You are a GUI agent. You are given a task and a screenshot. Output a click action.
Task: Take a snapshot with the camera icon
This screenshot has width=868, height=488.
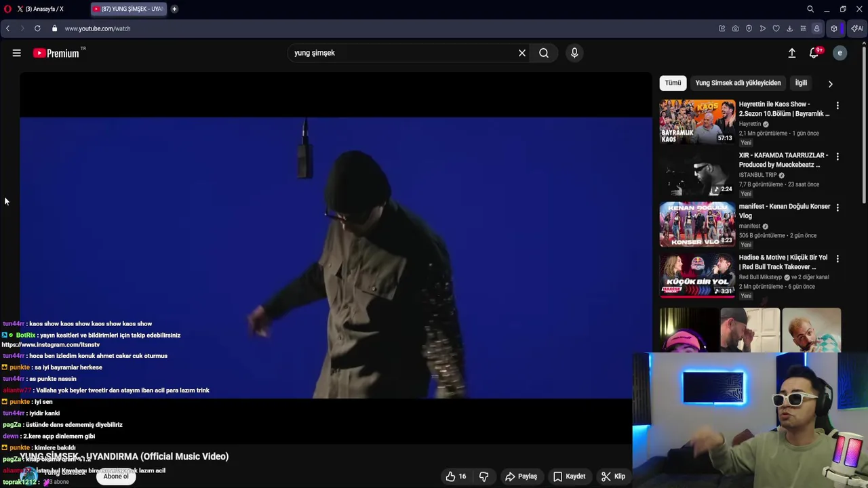[735, 28]
